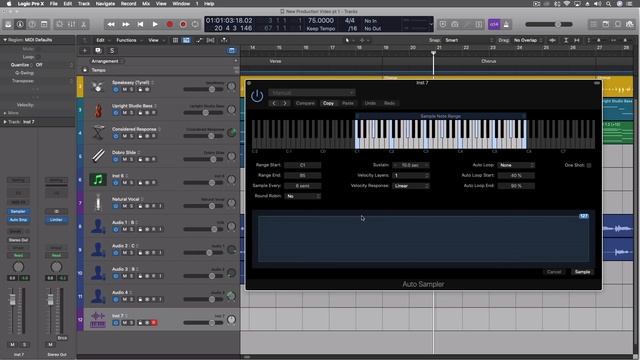The image size is (640, 360).
Task: Toggle the Auto Sampler plugin power button
Action: coord(257,96)
